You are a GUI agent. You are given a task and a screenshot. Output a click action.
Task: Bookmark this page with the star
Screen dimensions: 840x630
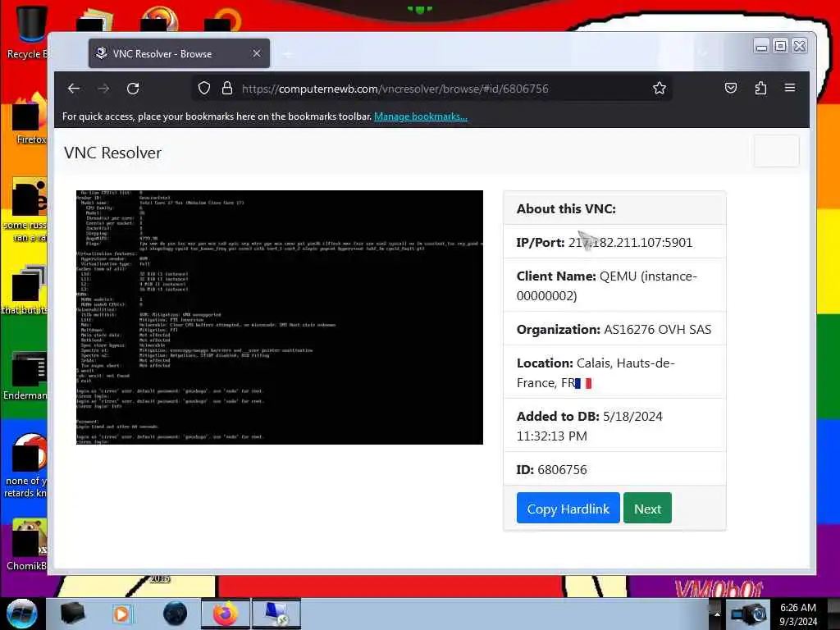[660, 89]
